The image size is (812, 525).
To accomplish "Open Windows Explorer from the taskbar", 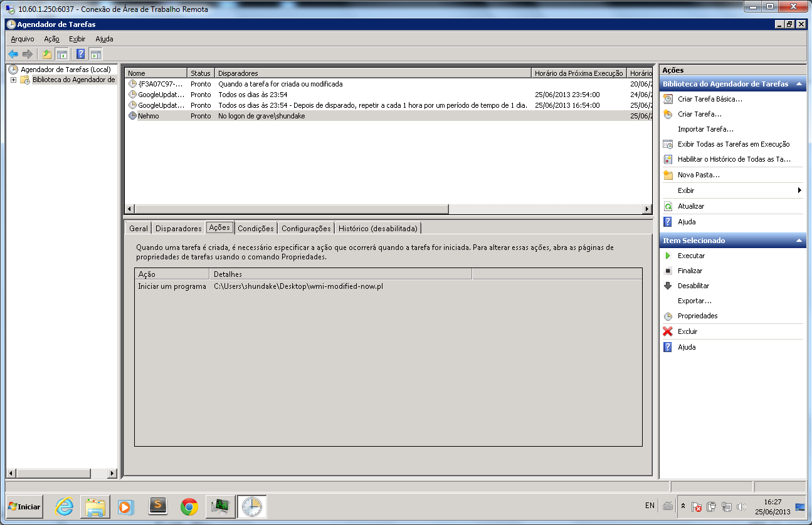I will click(95, 506).
